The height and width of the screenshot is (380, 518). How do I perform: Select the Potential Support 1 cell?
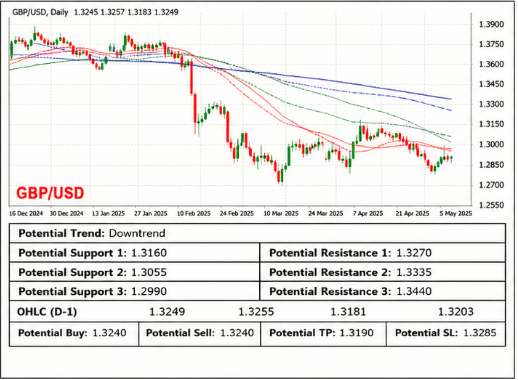click(x=134, y=253)
